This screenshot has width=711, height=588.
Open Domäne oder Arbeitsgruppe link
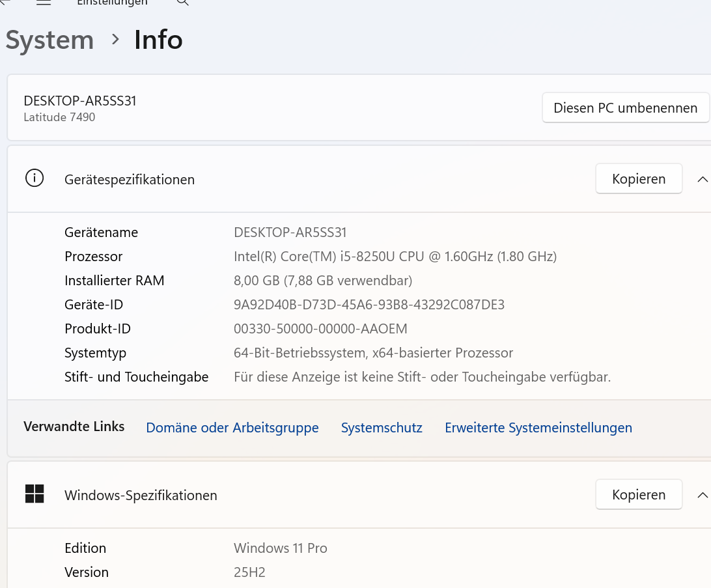pos(232,428)
